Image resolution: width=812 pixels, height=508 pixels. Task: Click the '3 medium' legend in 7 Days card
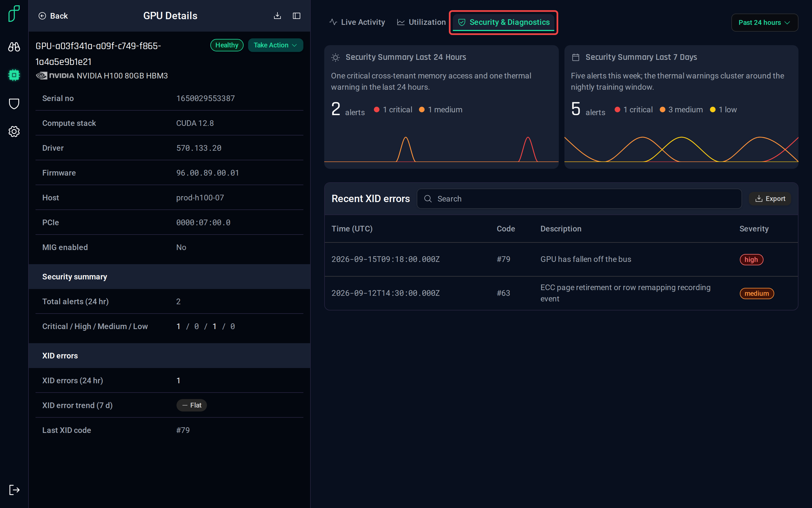[681, 110]
